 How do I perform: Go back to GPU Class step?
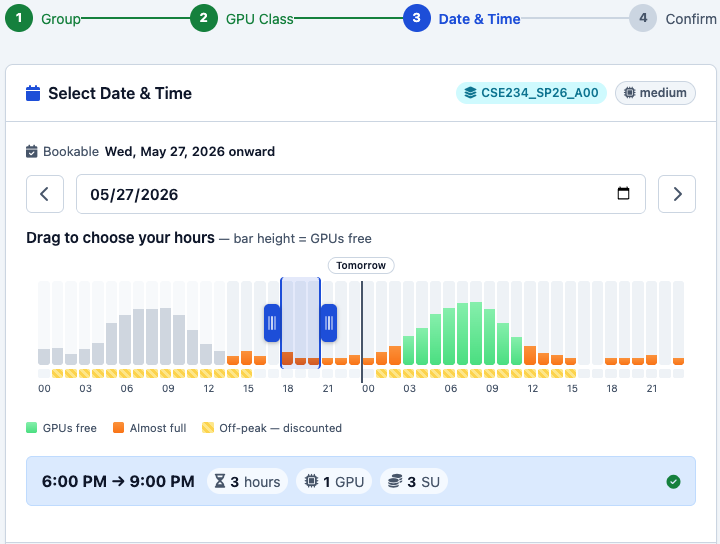click(x=204, y=18)
